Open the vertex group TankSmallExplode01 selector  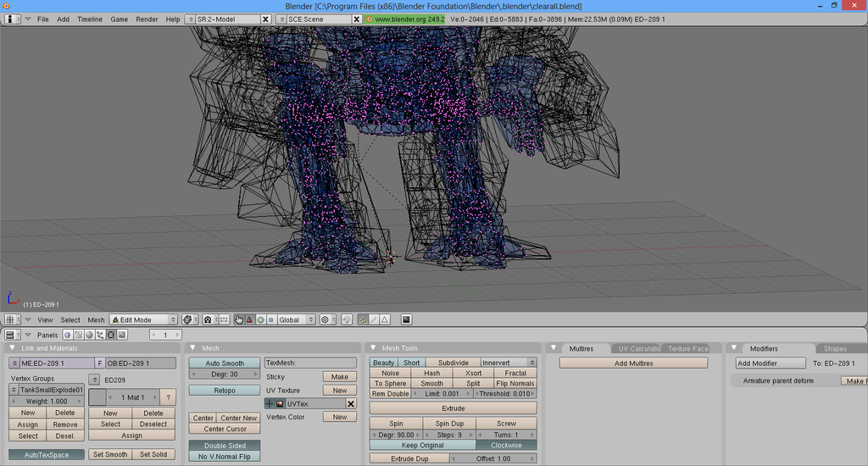(14, 390)
